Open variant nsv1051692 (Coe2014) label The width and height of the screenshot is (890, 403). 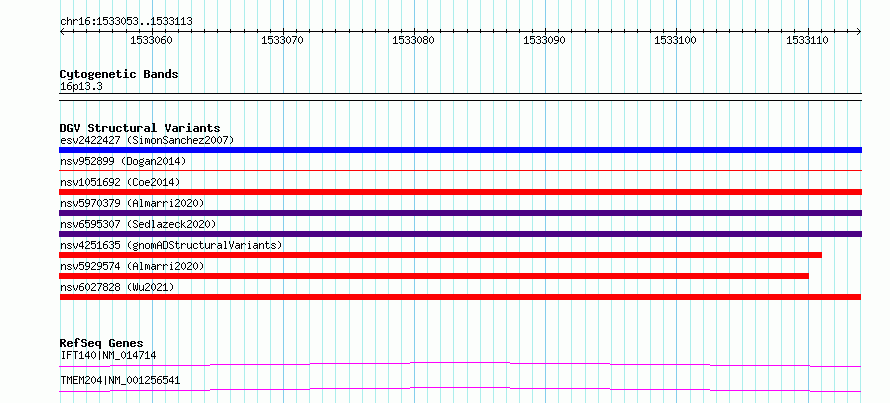(x=120, y=182)
